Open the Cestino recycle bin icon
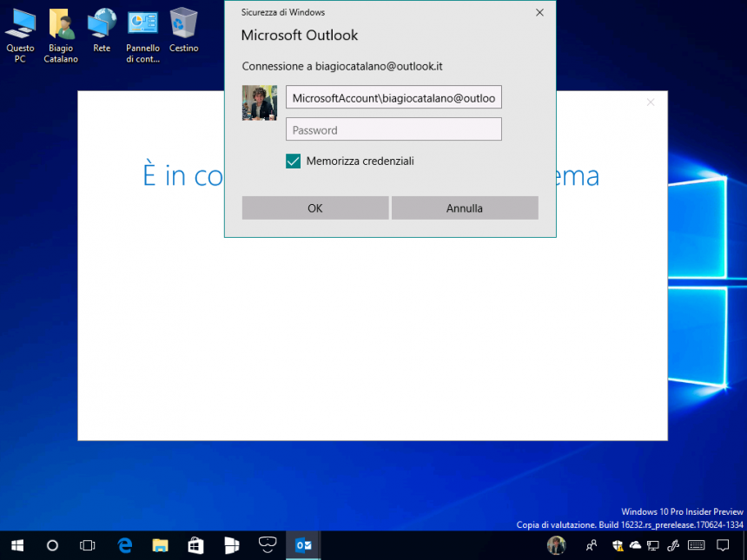 (183, 30)
